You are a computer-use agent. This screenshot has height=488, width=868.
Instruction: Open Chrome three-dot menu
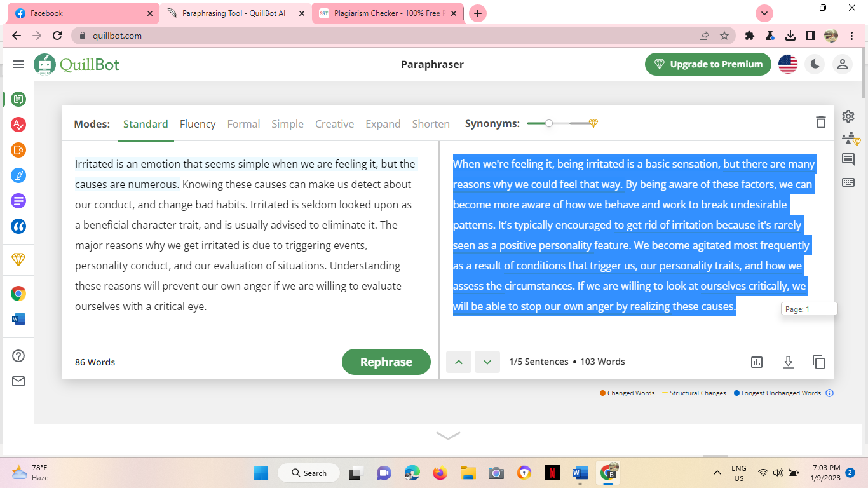851,36
